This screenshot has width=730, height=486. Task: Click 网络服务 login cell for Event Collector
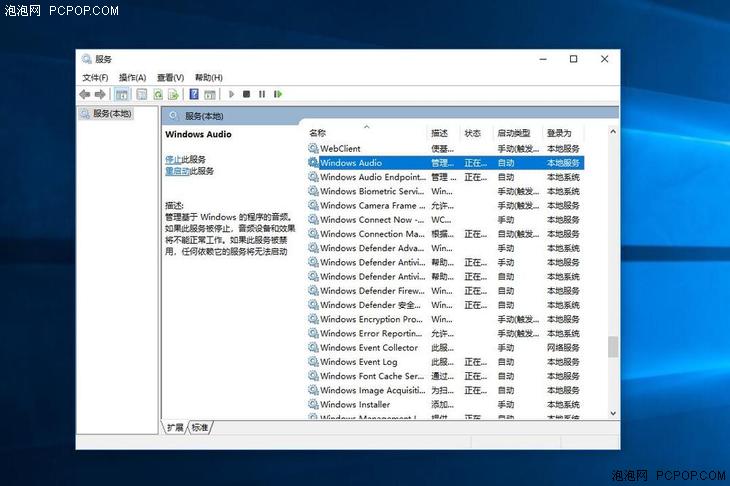tap(563, 348)
